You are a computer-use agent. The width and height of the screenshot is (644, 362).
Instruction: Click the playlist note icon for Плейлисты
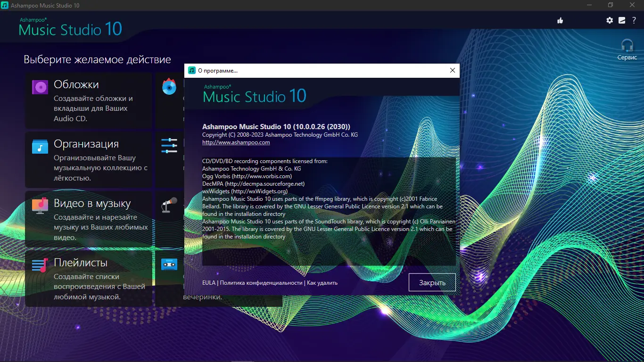click(x=40, y=265)
